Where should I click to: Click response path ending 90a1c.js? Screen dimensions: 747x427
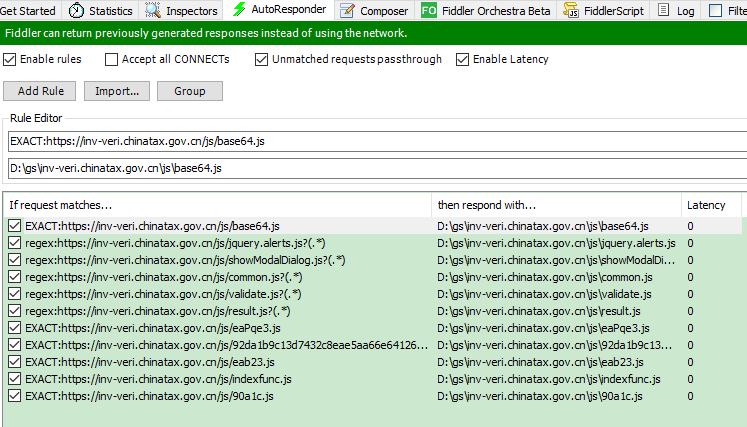pyautogui.click(x=540, y=396)
